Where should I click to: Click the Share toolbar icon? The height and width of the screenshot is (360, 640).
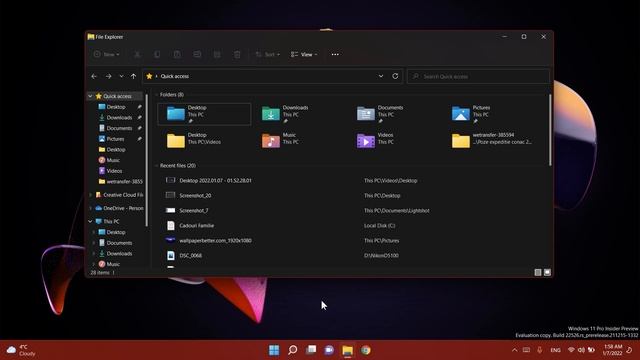[x=217, y=54]
